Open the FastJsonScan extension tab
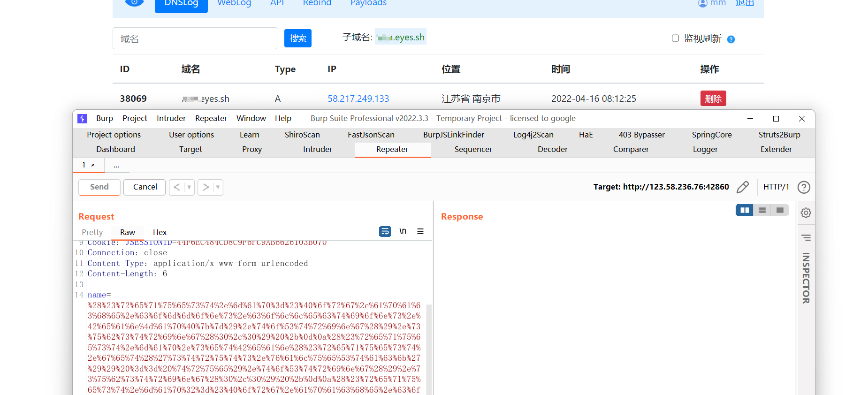The width and height of the screenshot is (868, 395). point(371,135)
